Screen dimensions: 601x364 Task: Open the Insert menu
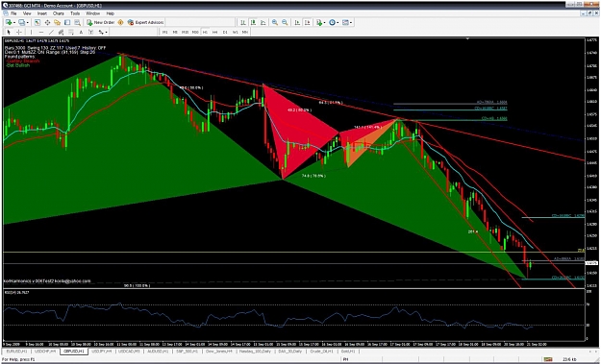(x=42, y=13)
